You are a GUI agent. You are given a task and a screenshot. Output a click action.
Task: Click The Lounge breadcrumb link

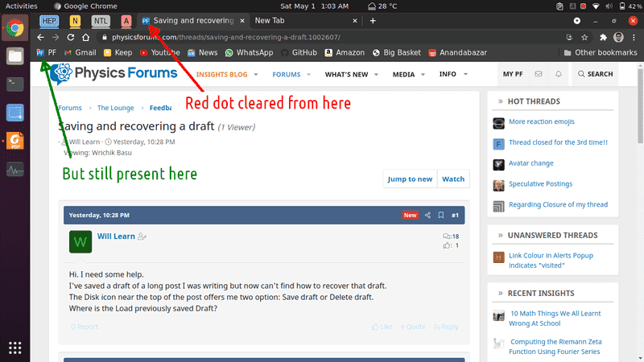(115, 108)
